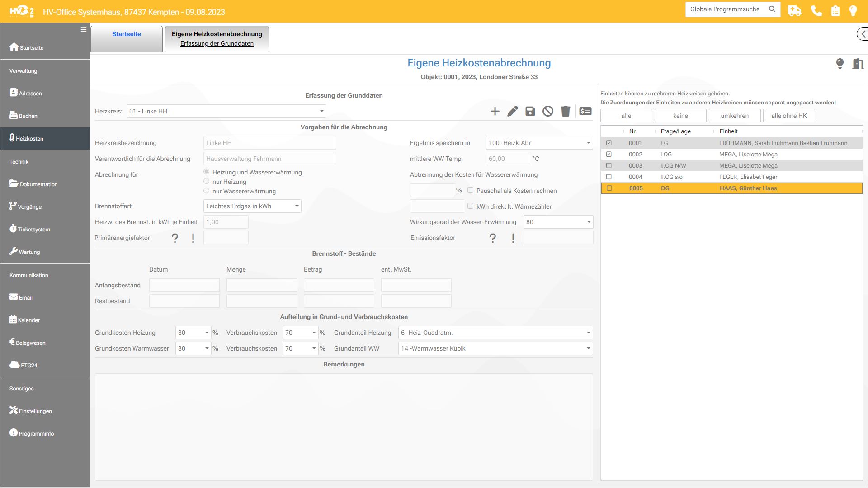The width and height of the screenshot is (868, 488).
Task: Click the side panel collapse arrow
Action: (x=863, y=34)
